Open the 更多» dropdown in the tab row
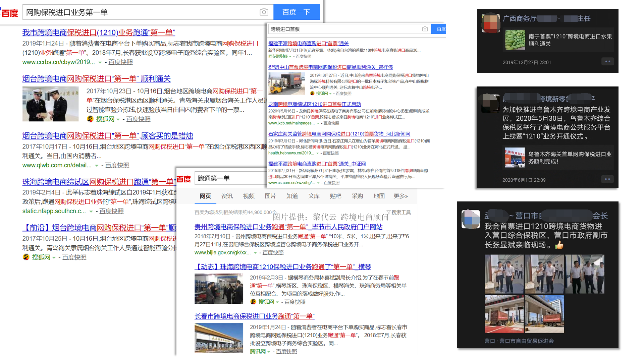This screenshot has height=362, width=644. pos(400,196)
